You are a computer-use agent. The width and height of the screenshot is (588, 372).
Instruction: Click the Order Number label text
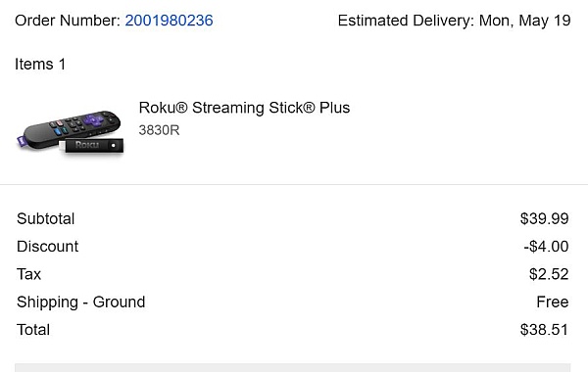coord(68,21)
